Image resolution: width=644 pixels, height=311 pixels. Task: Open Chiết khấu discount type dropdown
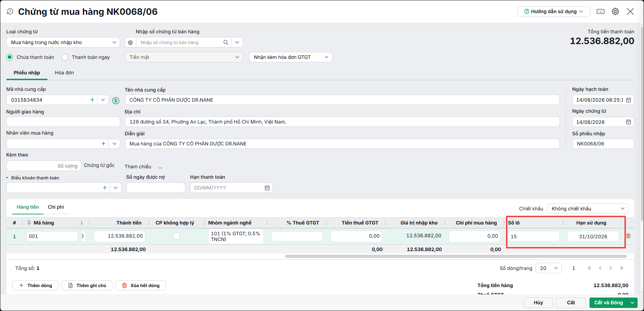(587, 209)
